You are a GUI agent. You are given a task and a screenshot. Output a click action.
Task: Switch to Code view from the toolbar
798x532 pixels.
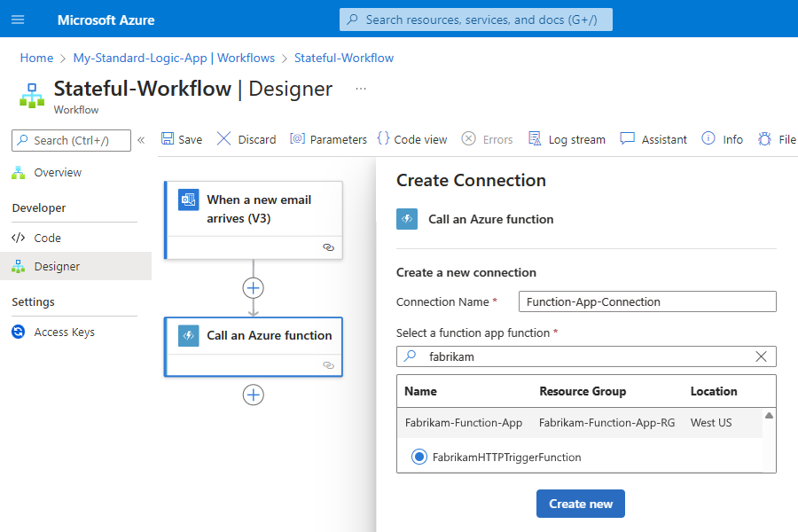411,139
